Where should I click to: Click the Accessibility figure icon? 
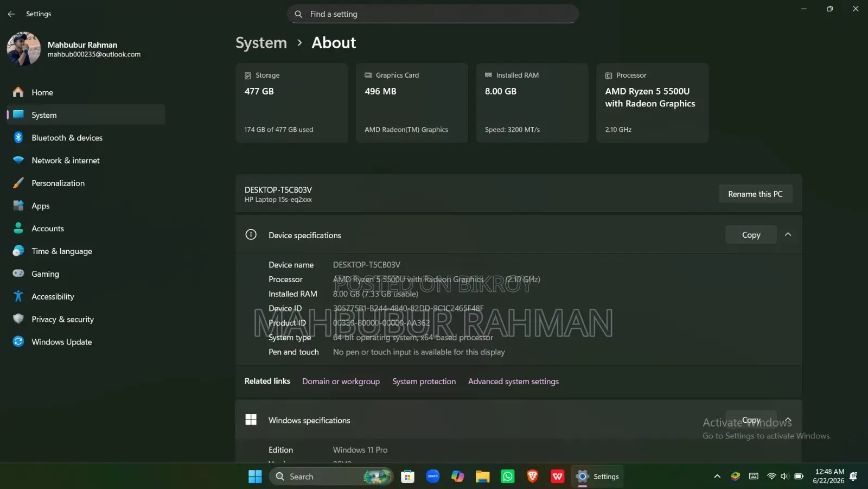point(18,296)
